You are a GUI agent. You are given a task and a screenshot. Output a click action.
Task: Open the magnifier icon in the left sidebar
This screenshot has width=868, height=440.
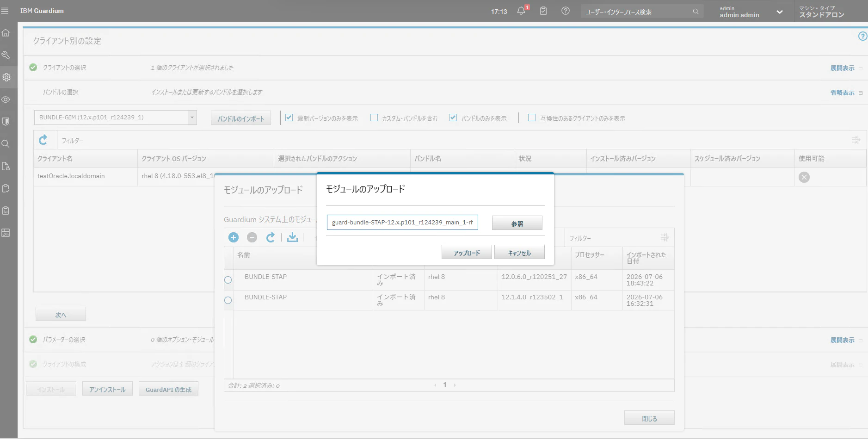[x=6, y=144]
